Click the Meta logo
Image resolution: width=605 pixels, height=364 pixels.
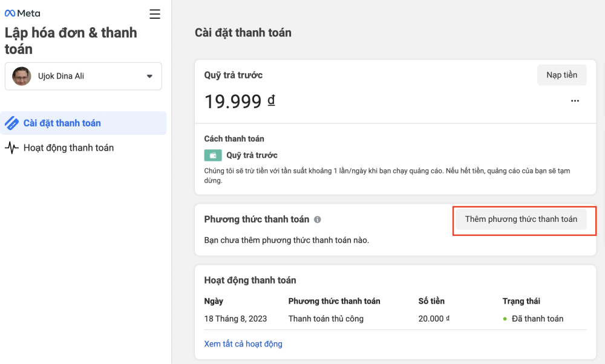22,13
